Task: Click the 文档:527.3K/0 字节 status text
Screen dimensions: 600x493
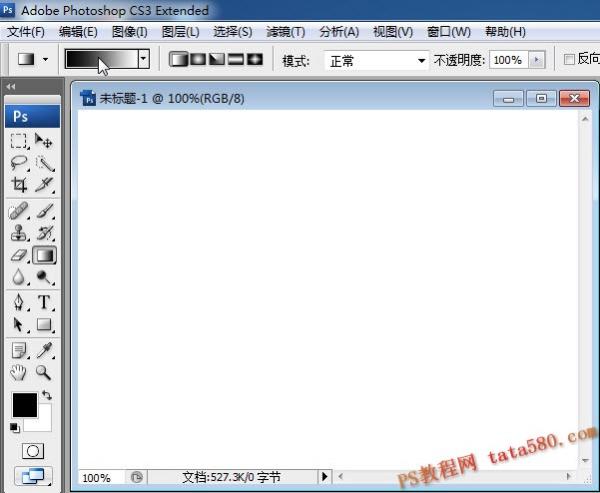Action: [231, 477]
